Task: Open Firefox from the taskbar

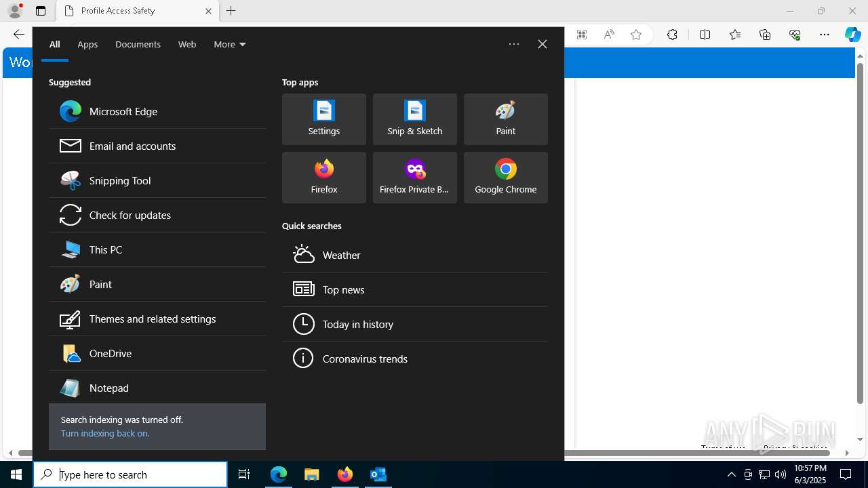Action: [345, 474]
